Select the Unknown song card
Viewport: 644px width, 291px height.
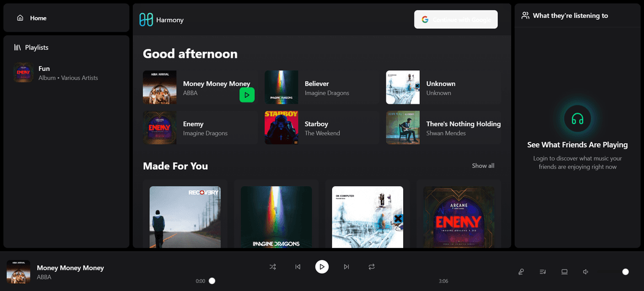(444, 88)
